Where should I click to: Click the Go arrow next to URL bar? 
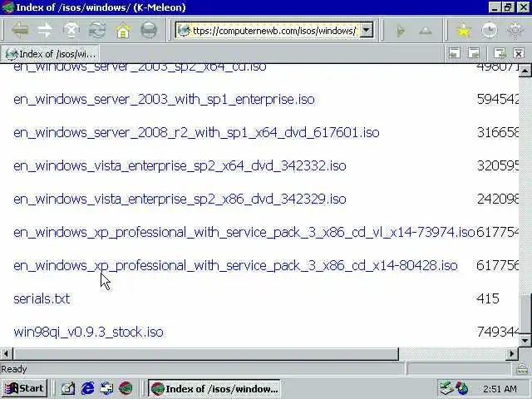[401, 31]
